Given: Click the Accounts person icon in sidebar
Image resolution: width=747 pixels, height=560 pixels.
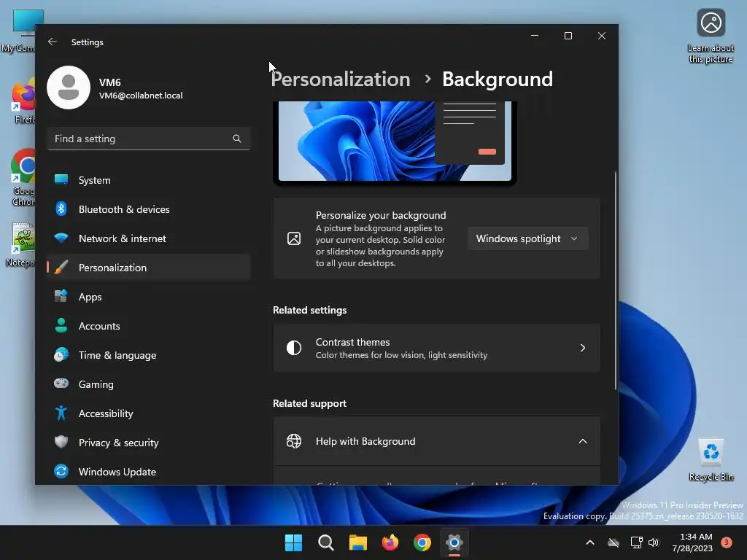Looking at the screenshot, I should [x=61, y=325].
